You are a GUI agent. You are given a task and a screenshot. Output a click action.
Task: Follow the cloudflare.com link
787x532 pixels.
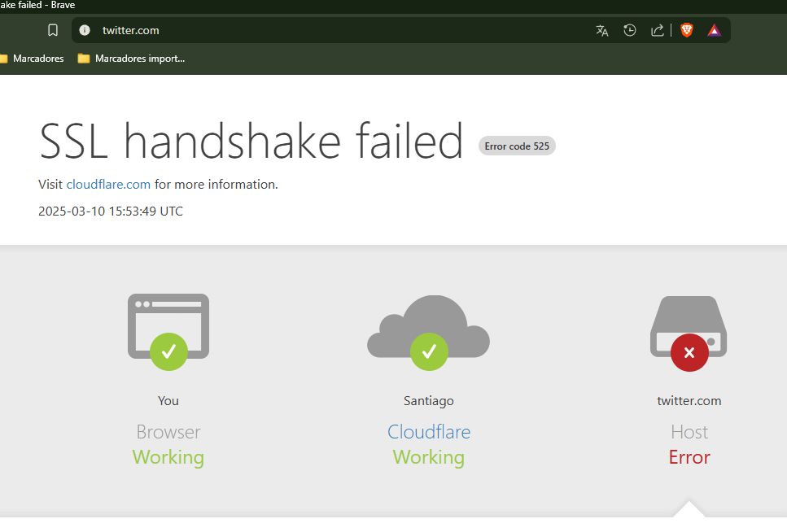point(108,184)
